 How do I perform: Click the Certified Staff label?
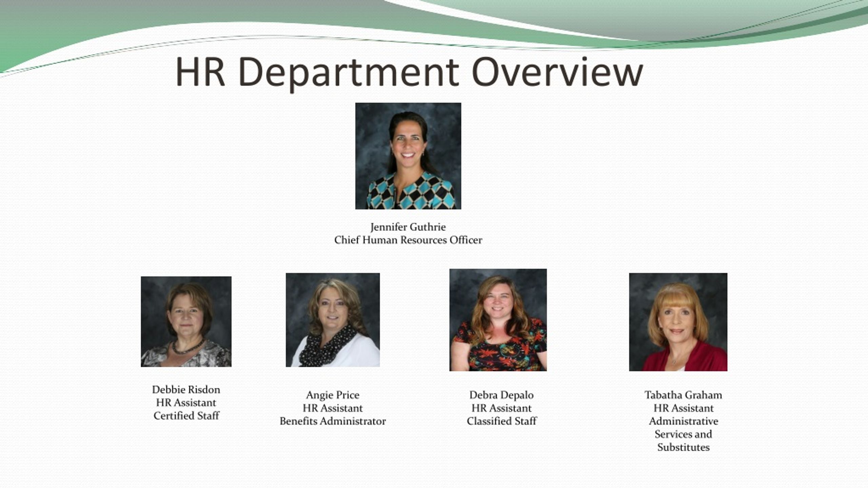tap(186, 415)
